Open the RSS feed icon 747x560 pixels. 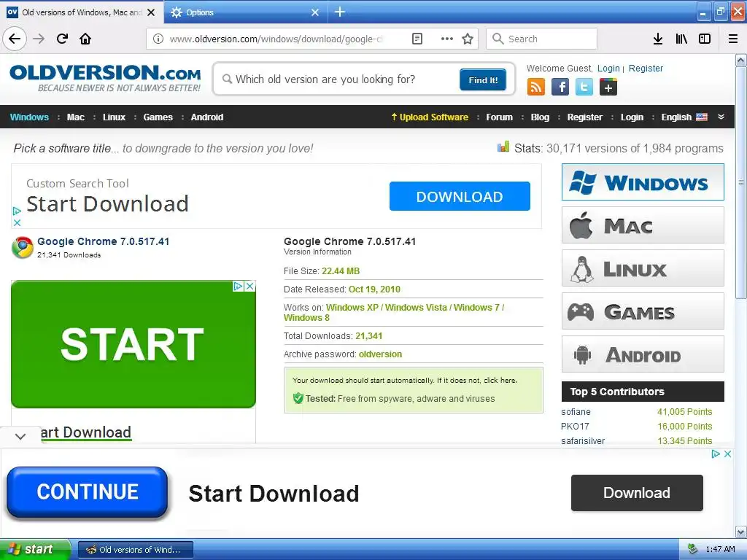point(536,87)
